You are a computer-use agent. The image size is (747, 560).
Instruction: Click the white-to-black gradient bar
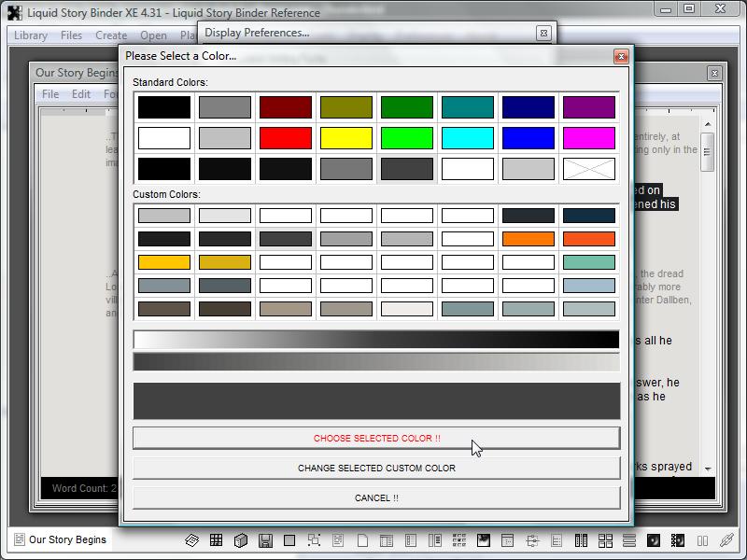(376, 340)
